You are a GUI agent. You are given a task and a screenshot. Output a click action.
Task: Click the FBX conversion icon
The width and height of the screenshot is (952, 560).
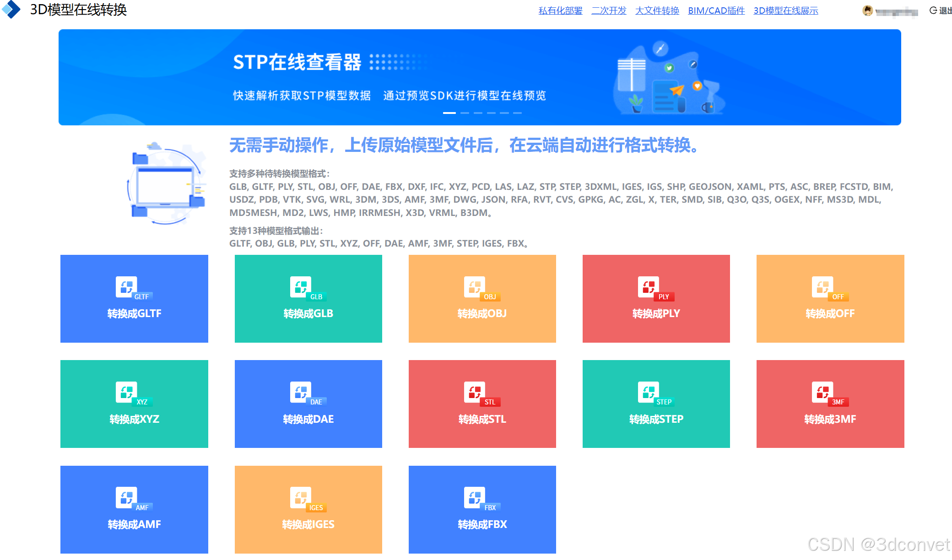tap(475, 498)
